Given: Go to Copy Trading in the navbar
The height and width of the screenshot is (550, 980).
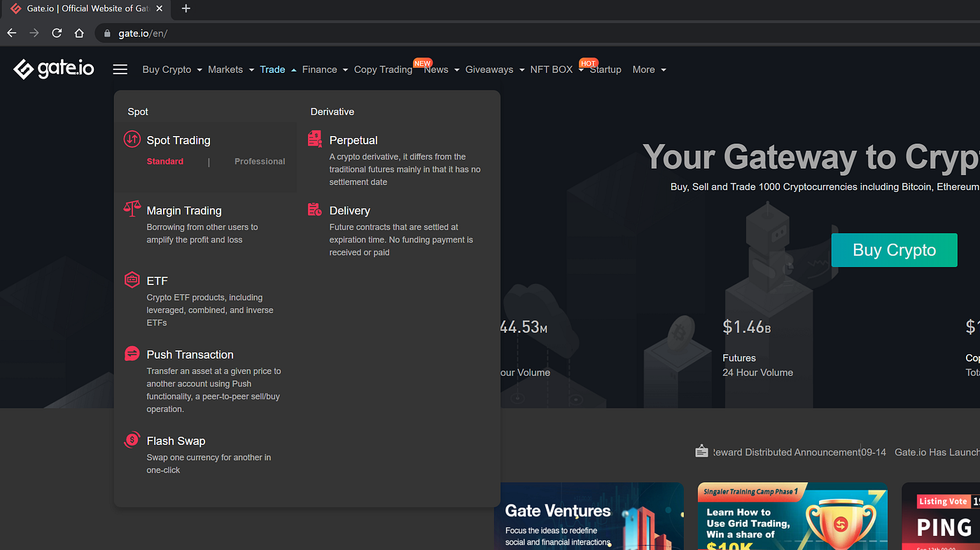Looking at the screenshot, I should [x=383, y=69].
